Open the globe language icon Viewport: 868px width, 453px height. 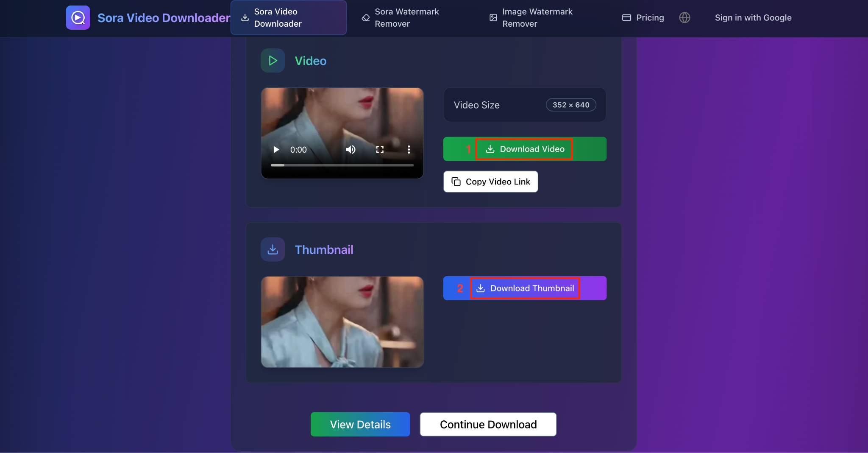[x=684, y=17]
